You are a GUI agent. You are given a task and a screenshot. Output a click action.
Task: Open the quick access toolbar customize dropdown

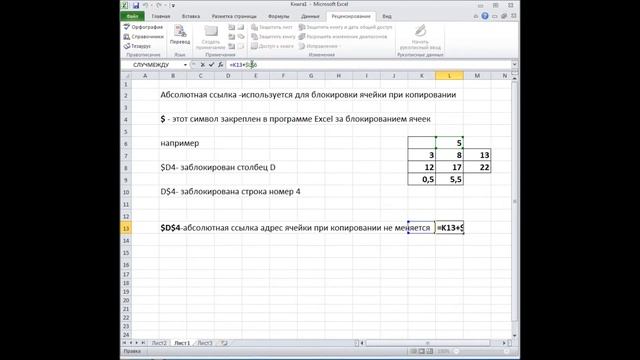173,6
